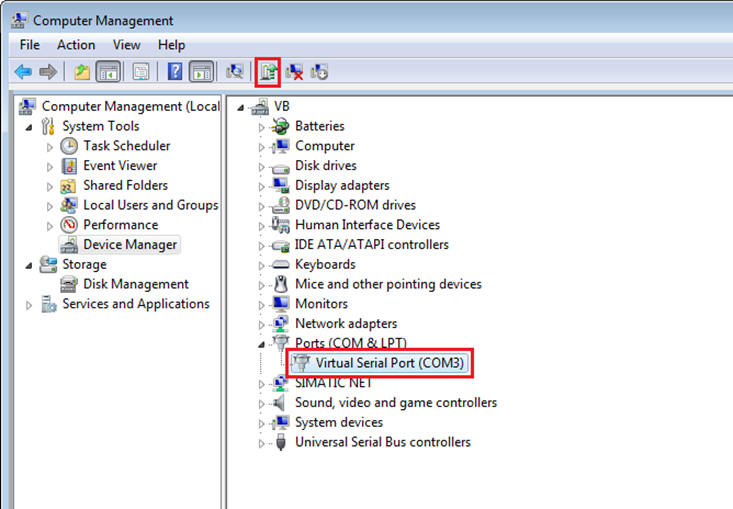Select Performance in the console tree

tap(121, 225)
